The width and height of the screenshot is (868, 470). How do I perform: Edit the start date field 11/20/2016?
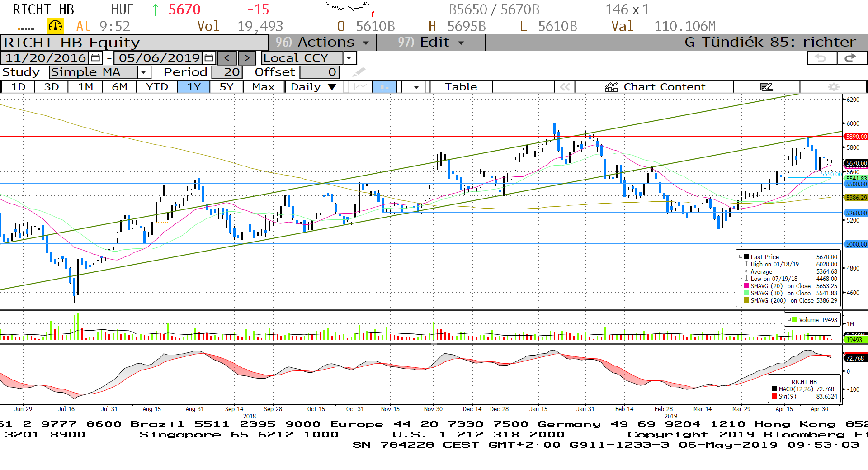(x=45, y=58)
